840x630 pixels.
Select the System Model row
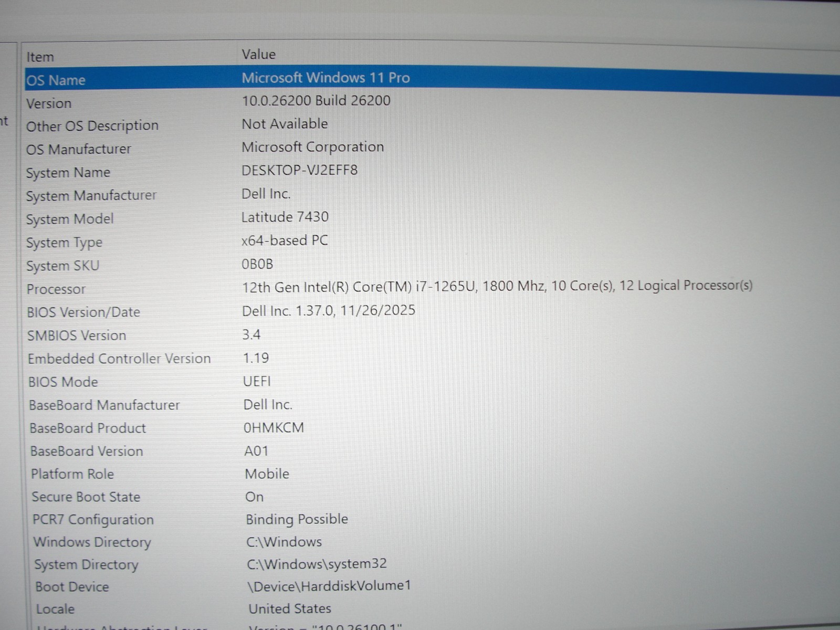click(x=70, y=219)
